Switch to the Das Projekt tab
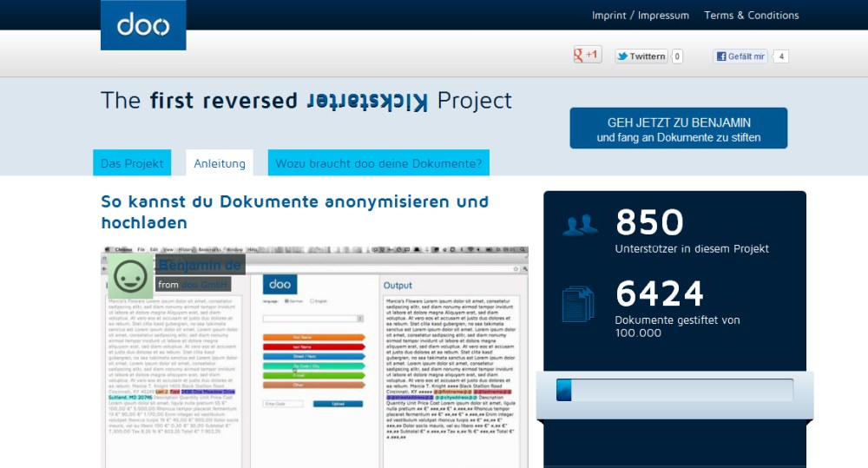Screen dimensions: 868x468 click(132, 163)
